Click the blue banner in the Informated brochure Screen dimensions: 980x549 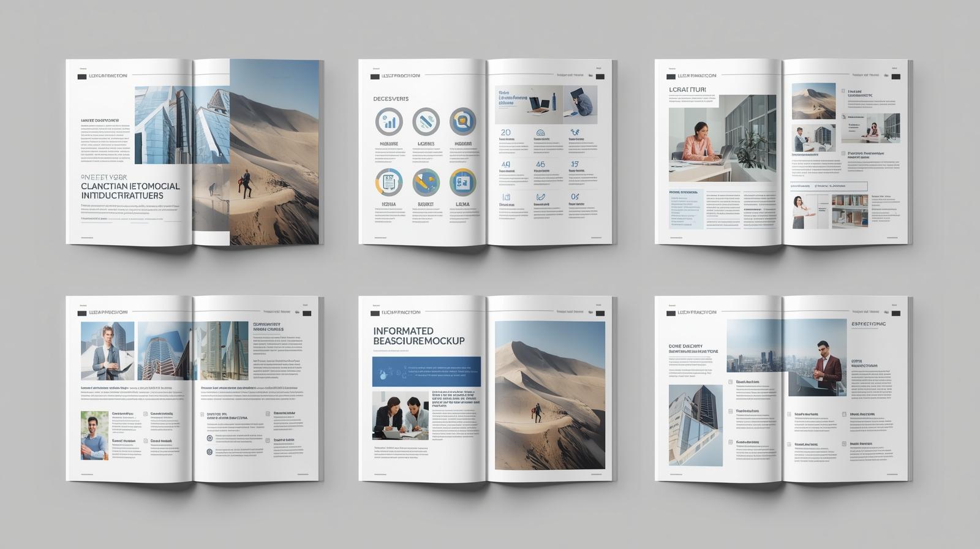click(426, 372)
